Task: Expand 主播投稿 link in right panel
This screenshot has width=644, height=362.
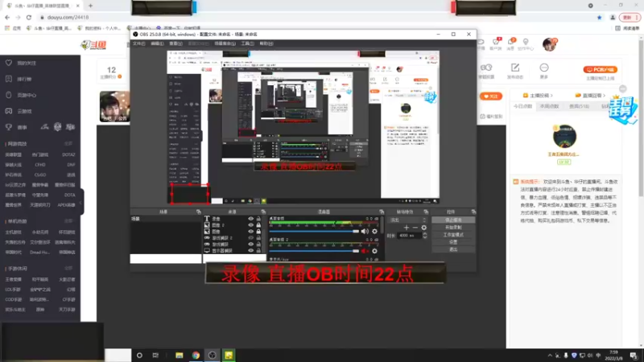Action: click(538, 95)
